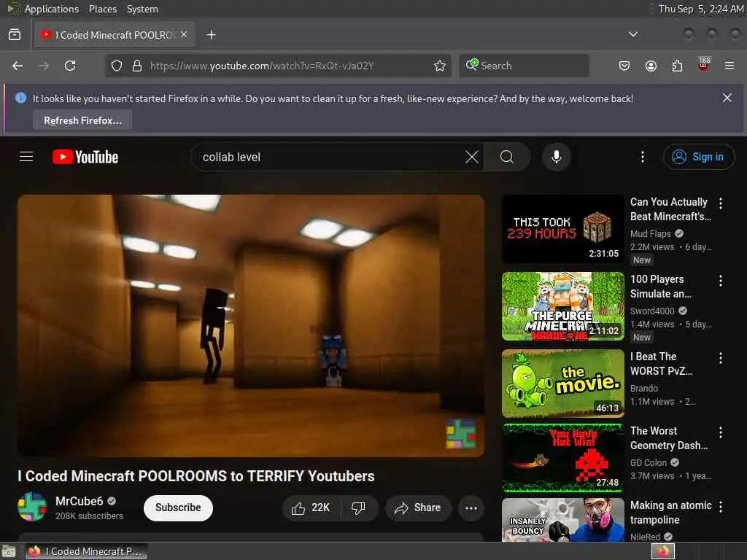Open THIS TOOK 239 HOURS thumbnail
This screenshot has width=747, height=560.
pyautogui.click(x=562, y=229)
